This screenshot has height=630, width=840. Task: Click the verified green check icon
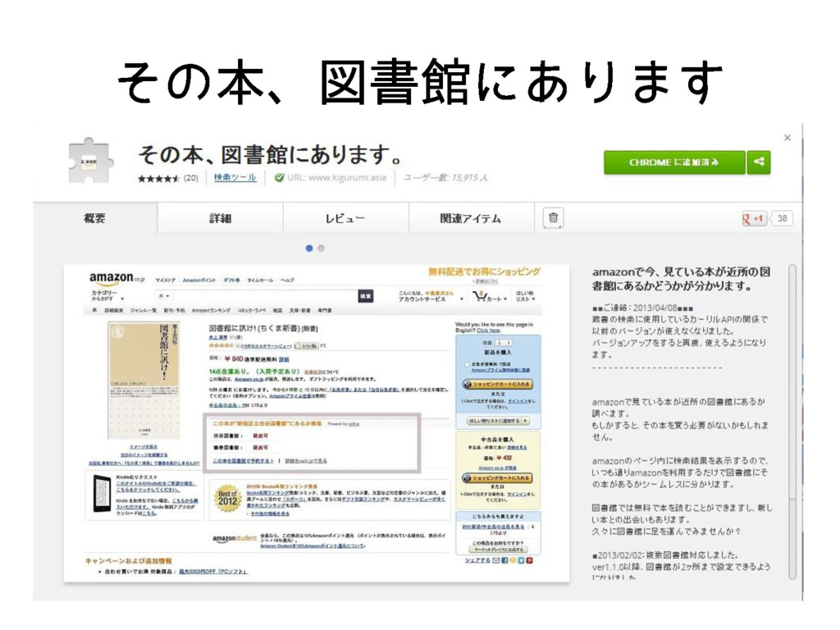279,178
